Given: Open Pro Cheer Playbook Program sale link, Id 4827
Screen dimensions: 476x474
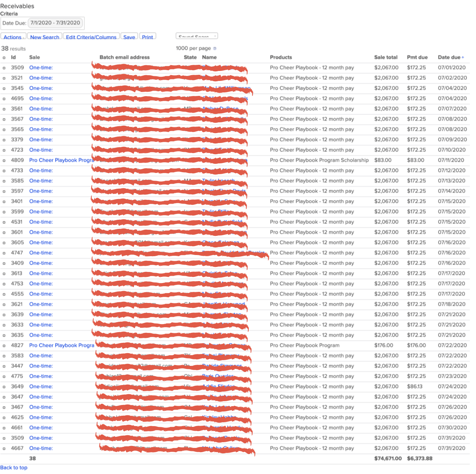Looking at the screenshot, I should [x=61, y=346].
